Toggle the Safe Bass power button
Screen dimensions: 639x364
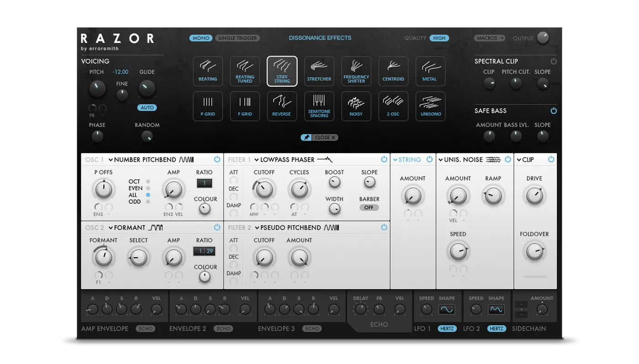554,111
